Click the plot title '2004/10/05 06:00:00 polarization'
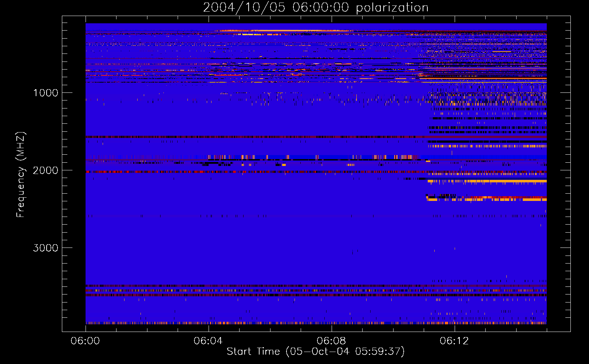 pos(316,7)
